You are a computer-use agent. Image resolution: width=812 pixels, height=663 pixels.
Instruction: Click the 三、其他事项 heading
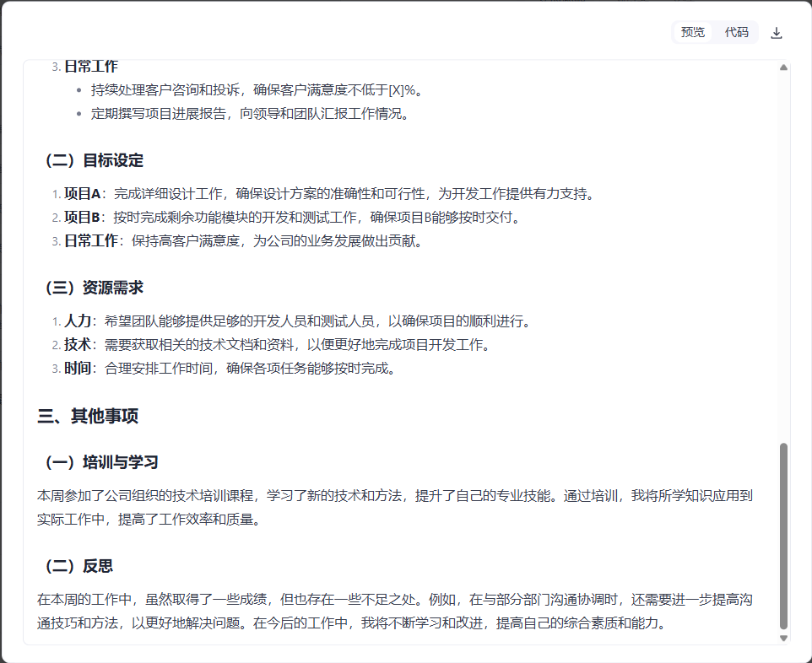point(88,416)
